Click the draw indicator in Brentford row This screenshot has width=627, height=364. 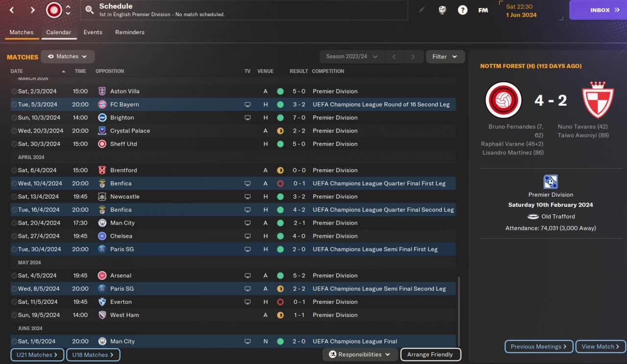point(280,171)
